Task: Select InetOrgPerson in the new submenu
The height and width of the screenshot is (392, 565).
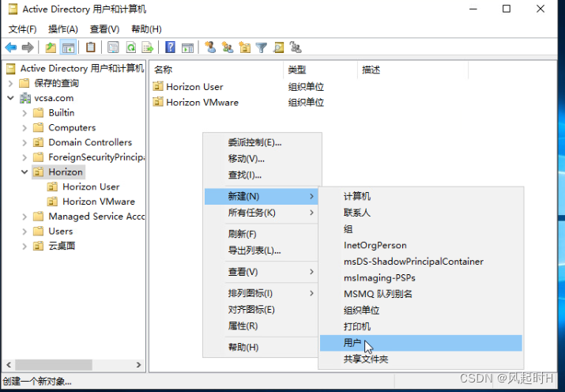Action: pos(421,245)
